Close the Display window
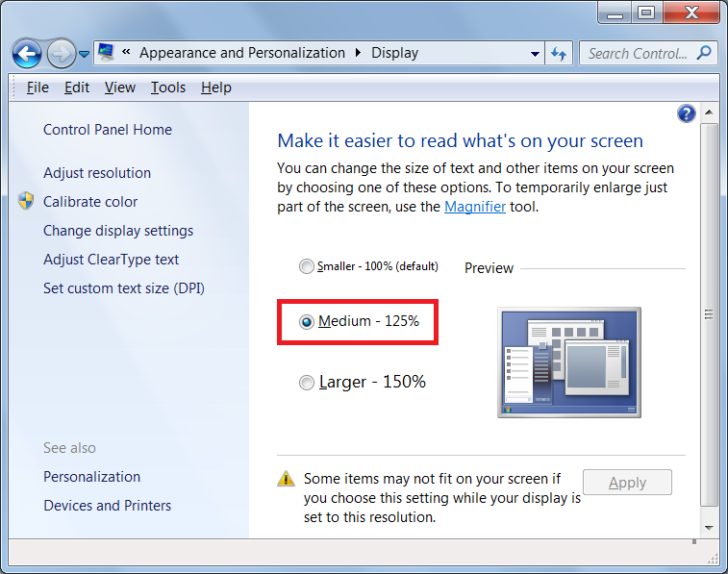Image resolution: width=728 pixels, height=574 pixels. point(691,13)
